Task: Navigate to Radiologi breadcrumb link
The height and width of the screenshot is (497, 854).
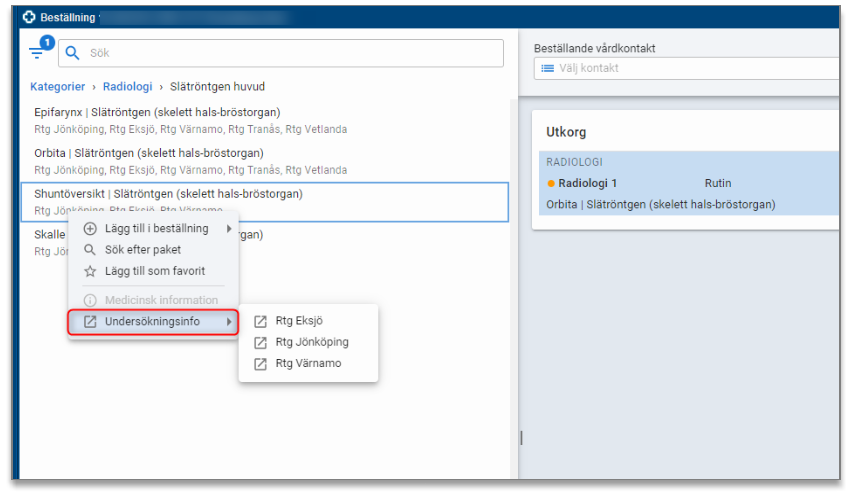Action: (127, 87)
